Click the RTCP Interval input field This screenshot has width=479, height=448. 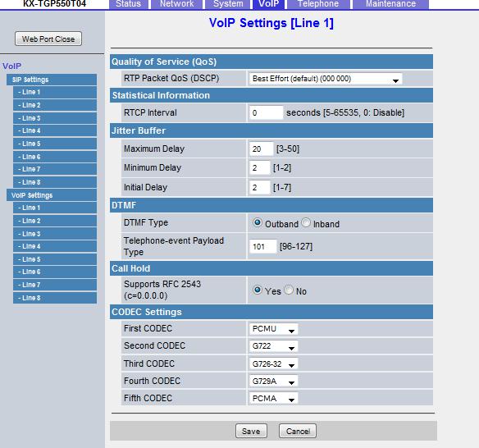tap(266, 112)
